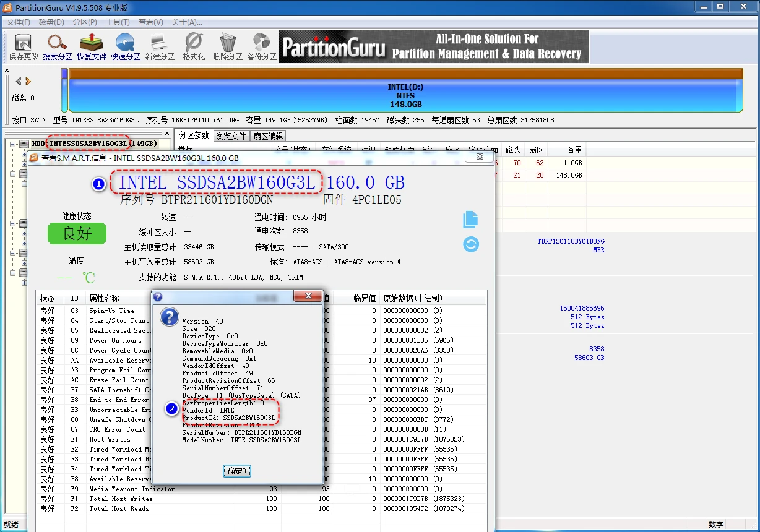Screen dimensions: 760x532
Task: Click the PartitionGuru banner image
Action: (x=433, y=46)
